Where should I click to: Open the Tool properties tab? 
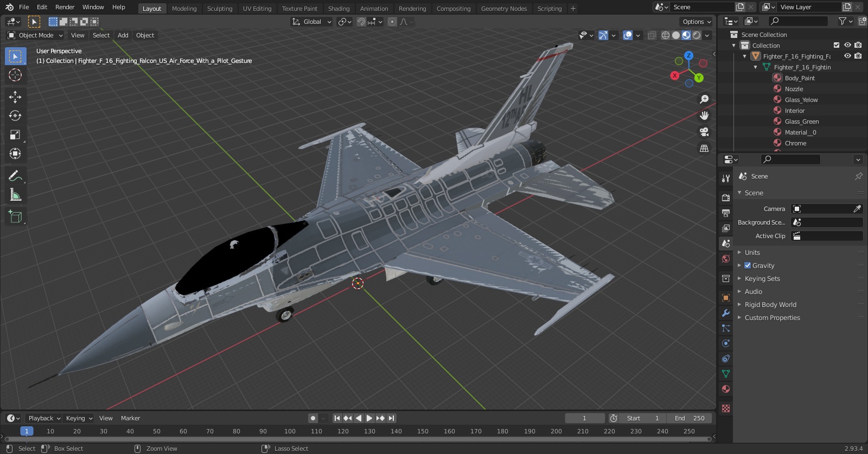coord(726,178)
